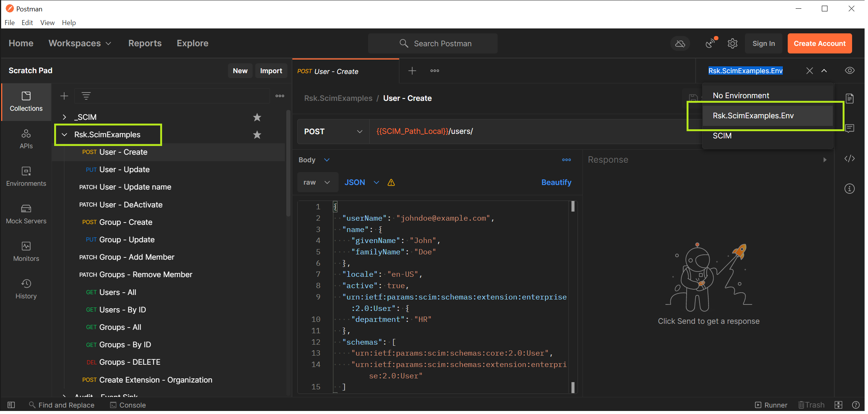Expand the _SCIM collection
The height and width of the screenshot is (414, 868).
(64, 118)
